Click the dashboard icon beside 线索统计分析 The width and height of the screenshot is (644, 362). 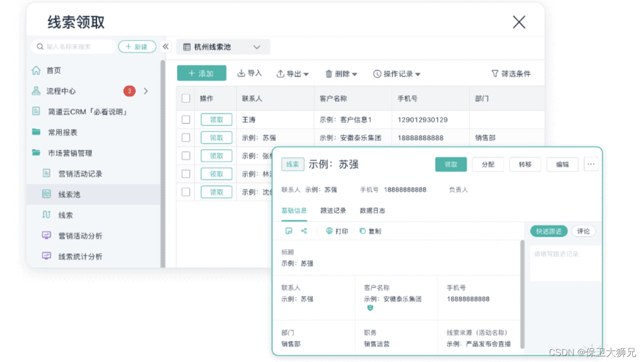point(46,256)
